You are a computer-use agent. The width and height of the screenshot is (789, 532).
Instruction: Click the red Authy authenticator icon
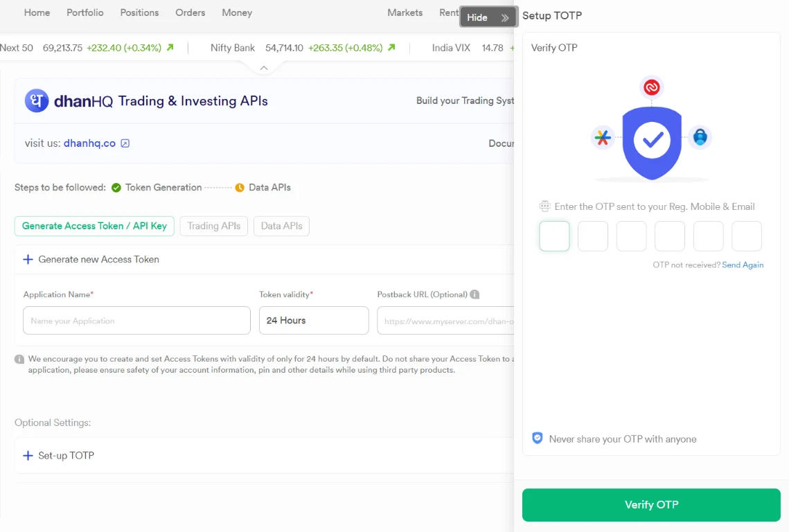point(652,87)
